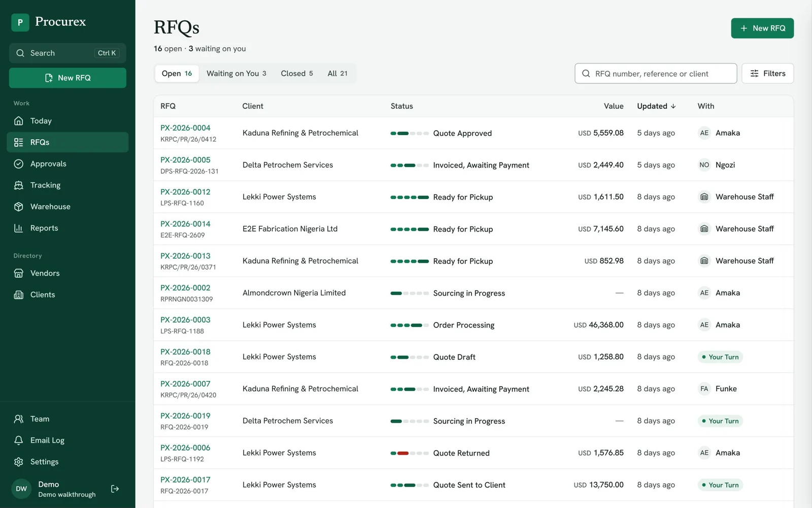Click the FA avatar beside Funke
The width and height of the screenshot is (812, 508).
(x=704, y=389)
